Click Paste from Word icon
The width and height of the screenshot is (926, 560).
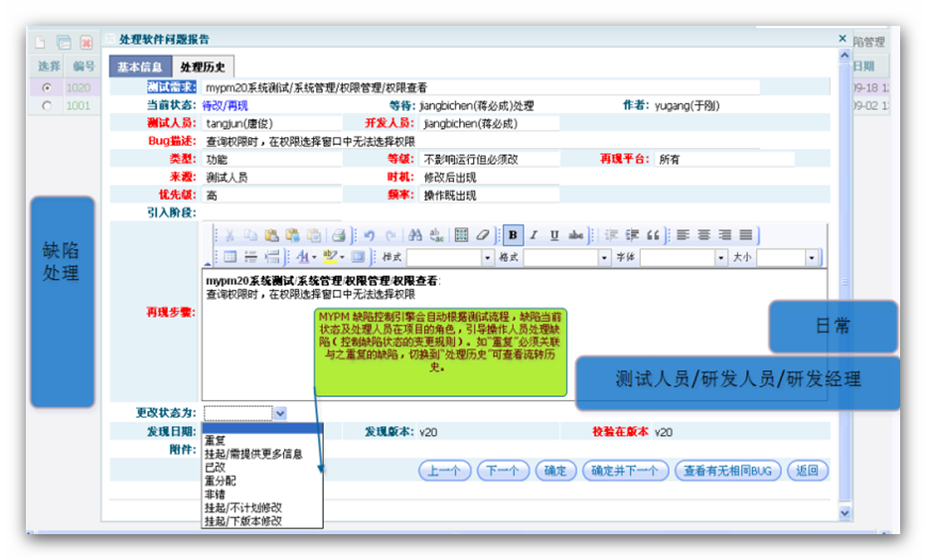(314, 235)
